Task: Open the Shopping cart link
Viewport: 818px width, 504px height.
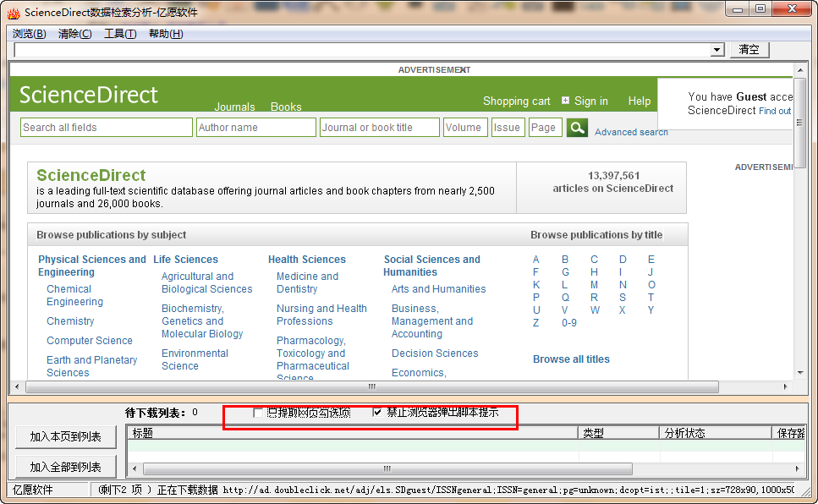Action: click(517, 101)
